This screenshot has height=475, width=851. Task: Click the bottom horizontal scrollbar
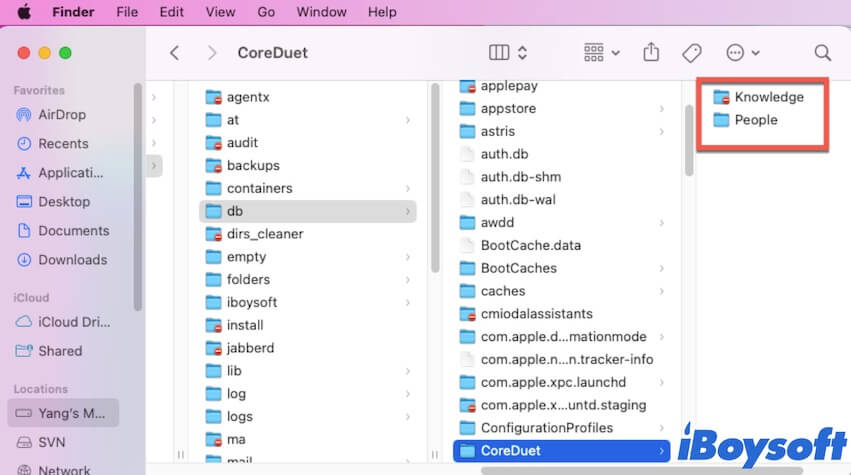(641, 471)
